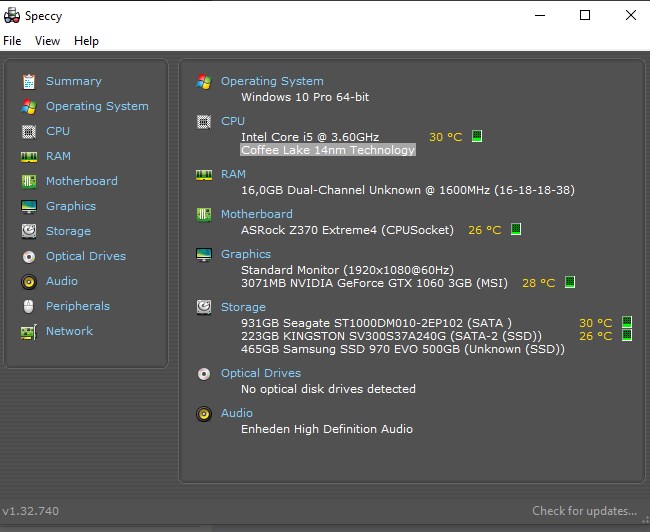Select Storage label in the sidebar
Image resolution: width=650 pixels, height=532 pixels.
[x=68, y=231]
